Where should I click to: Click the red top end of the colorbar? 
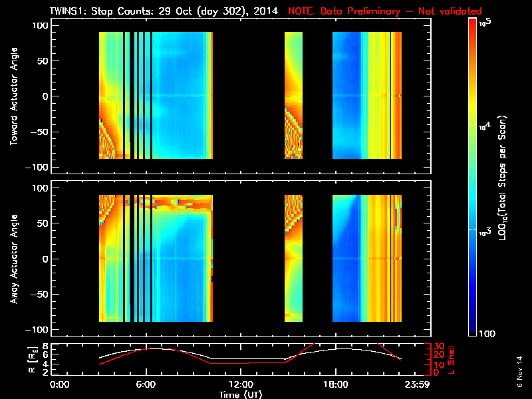tap(472, 27)
